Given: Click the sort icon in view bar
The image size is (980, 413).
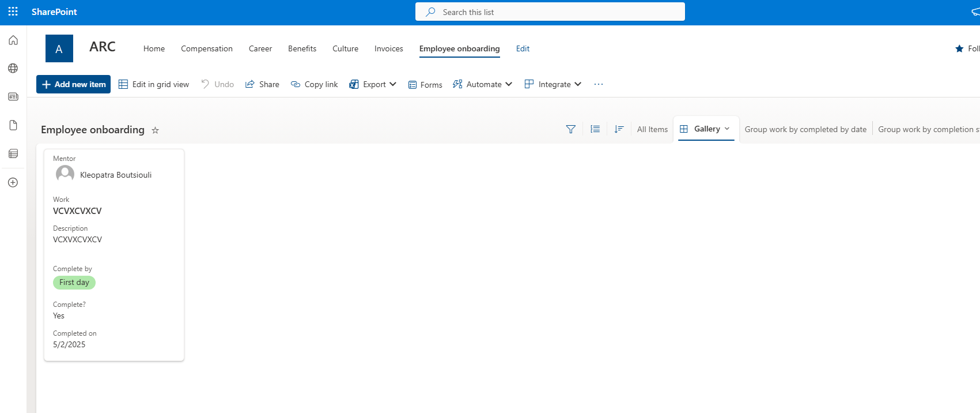Looking at the screenshot, I should [619, 129].
